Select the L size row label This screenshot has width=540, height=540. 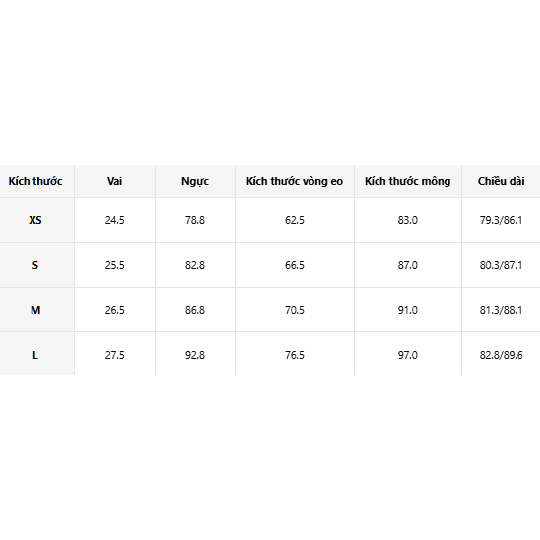pos(35,355)
